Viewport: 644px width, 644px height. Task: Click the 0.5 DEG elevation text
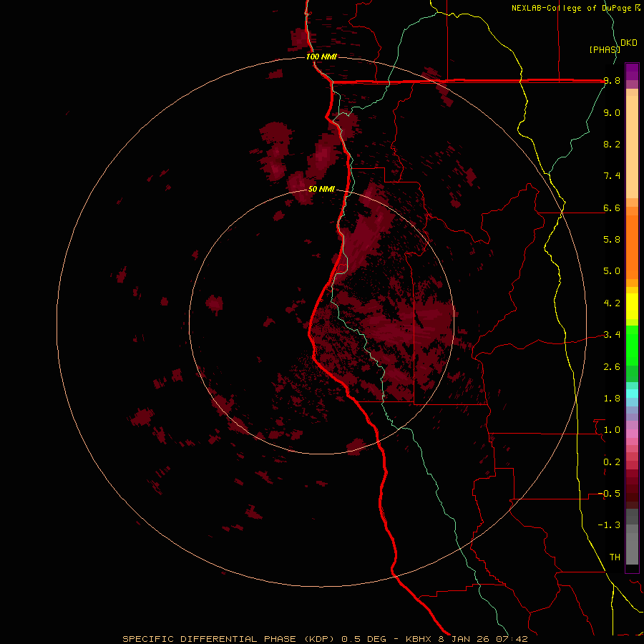364,639
